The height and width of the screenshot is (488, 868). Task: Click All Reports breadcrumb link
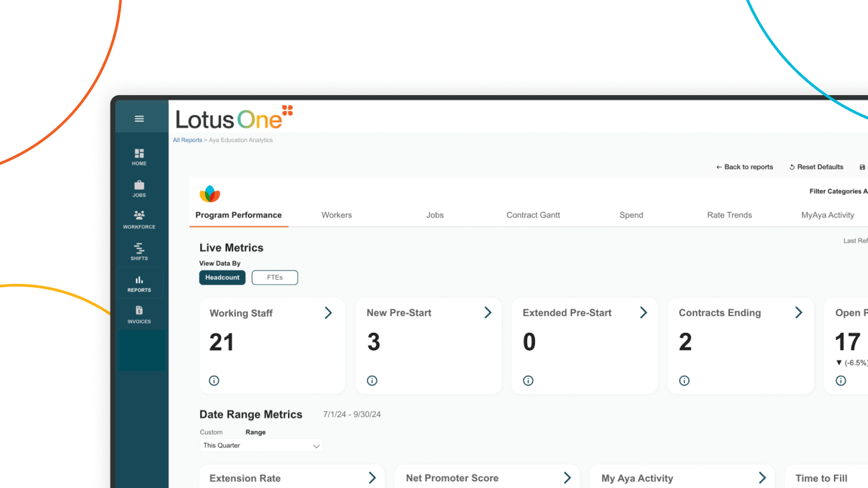tap(188, 141)
